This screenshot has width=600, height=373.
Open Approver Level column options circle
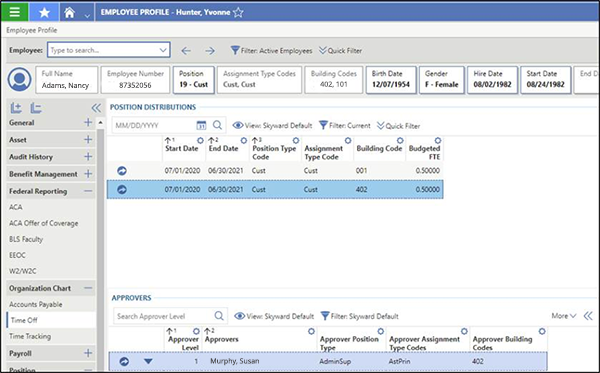pos(196,331)
